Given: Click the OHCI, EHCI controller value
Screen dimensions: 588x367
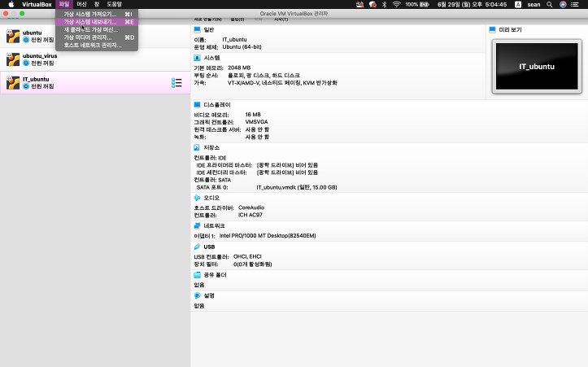Looking at the screenshot, I should 247,256.
